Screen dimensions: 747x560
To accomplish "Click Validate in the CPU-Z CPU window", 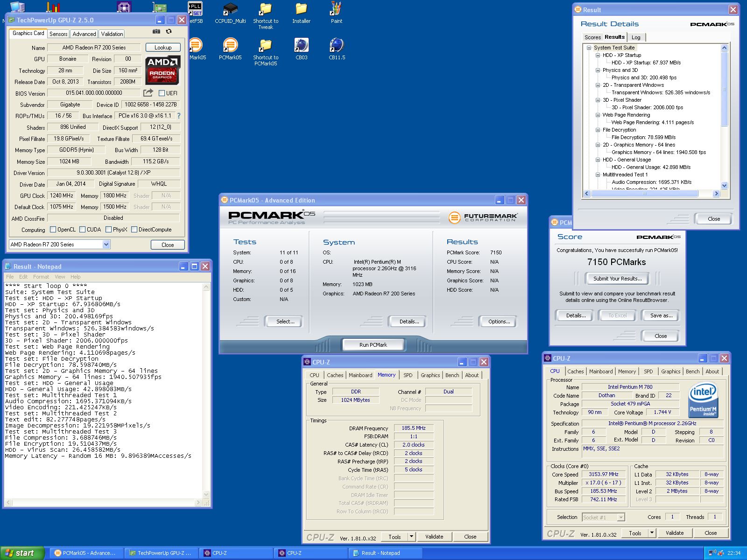I will (674, 532).
